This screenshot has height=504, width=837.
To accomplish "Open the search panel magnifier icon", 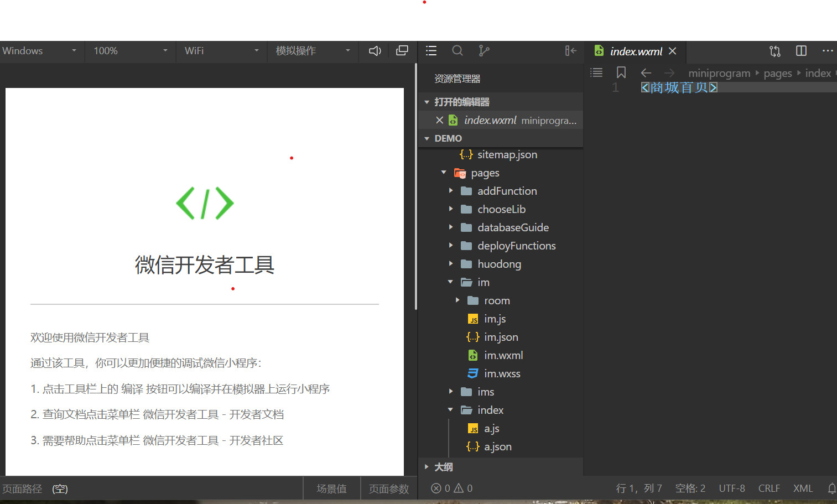I will 458,51.
